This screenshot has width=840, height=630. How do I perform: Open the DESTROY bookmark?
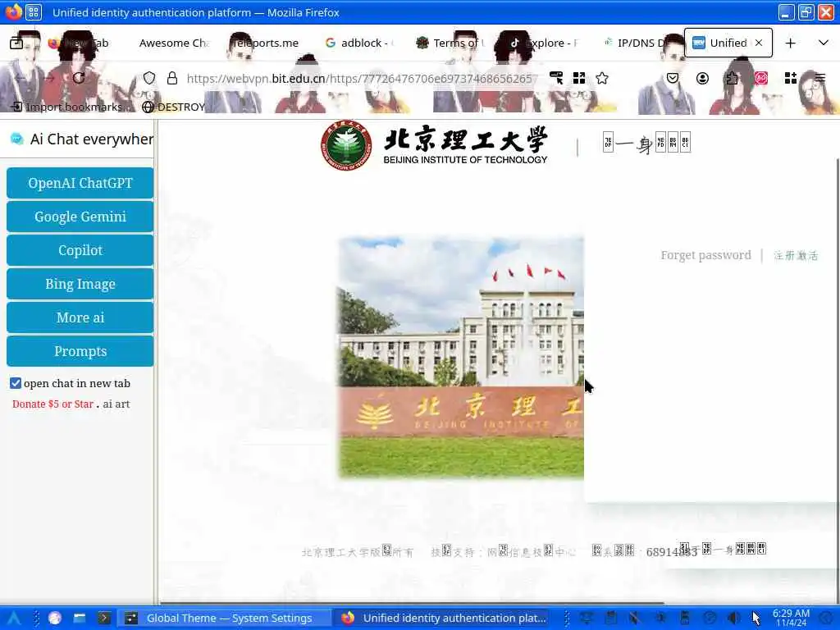[174, 107]
